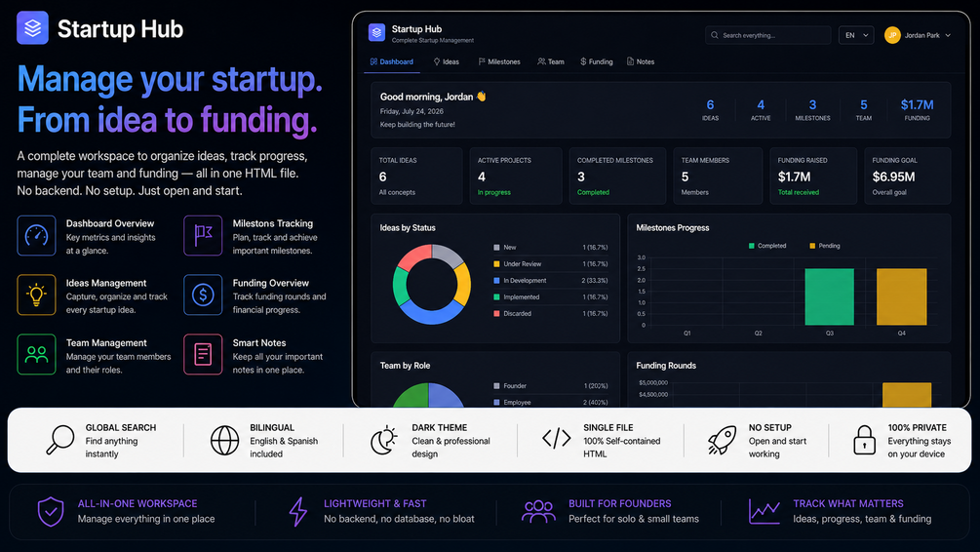Open the EN language dropdown
This screenshot has width=980, height=552.
pyautogui.click(x=856, y=36)
